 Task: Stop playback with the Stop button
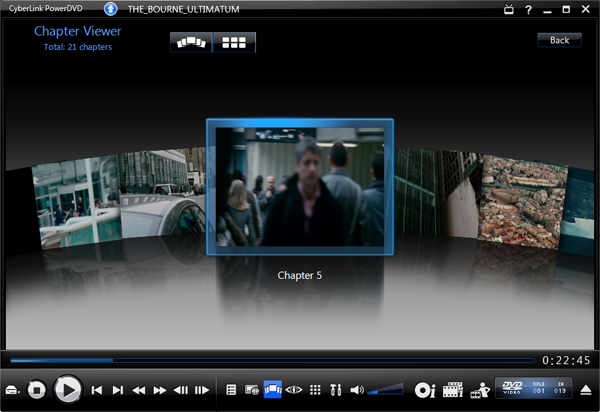(37, 390)
